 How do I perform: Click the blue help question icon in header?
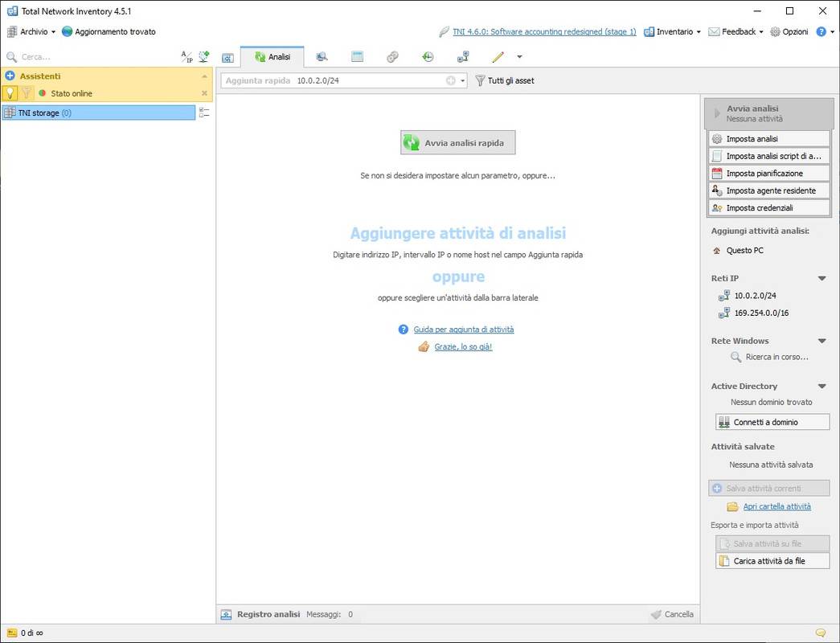[821, 31]
